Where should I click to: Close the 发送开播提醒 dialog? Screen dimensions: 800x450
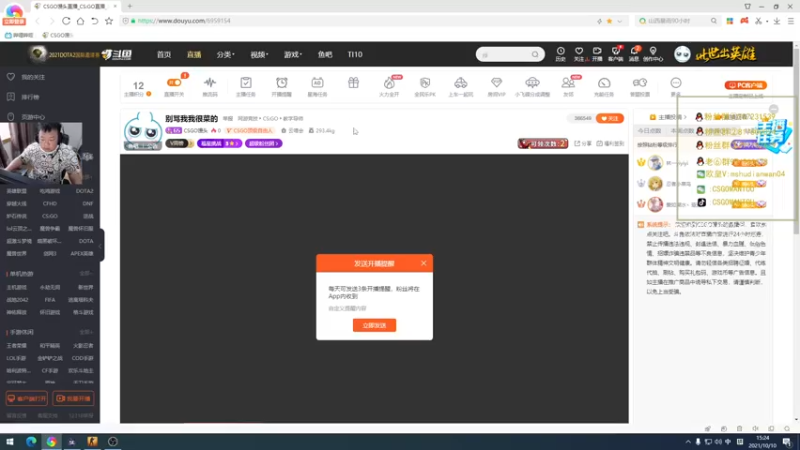[423, 263]
